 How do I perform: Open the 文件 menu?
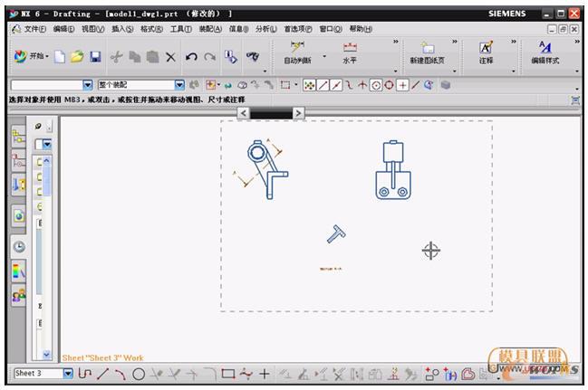pyautogui.click(x=32, y=29)
